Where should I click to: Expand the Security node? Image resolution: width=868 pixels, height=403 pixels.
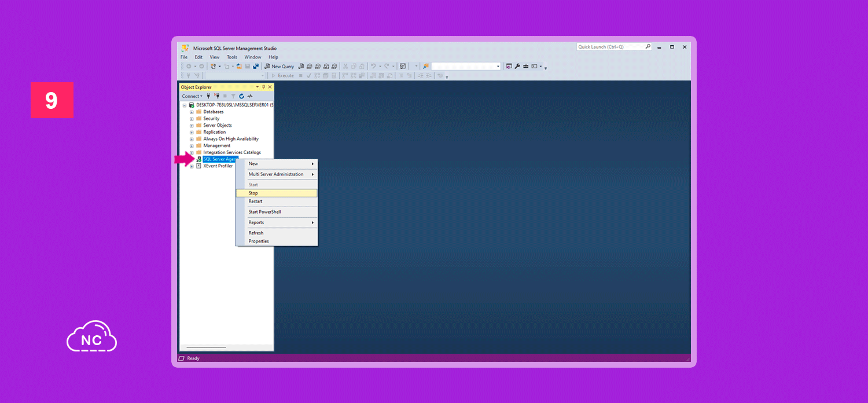192,119
